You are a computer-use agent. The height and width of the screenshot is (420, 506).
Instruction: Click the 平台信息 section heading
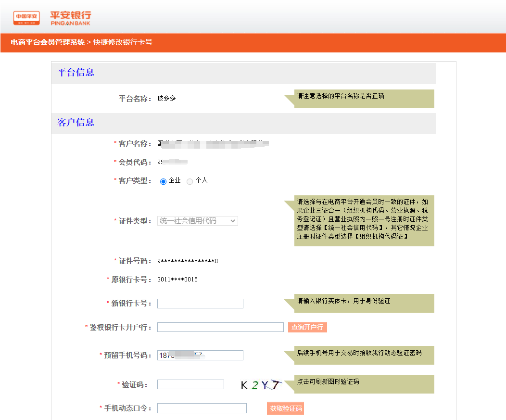point(76,72)
